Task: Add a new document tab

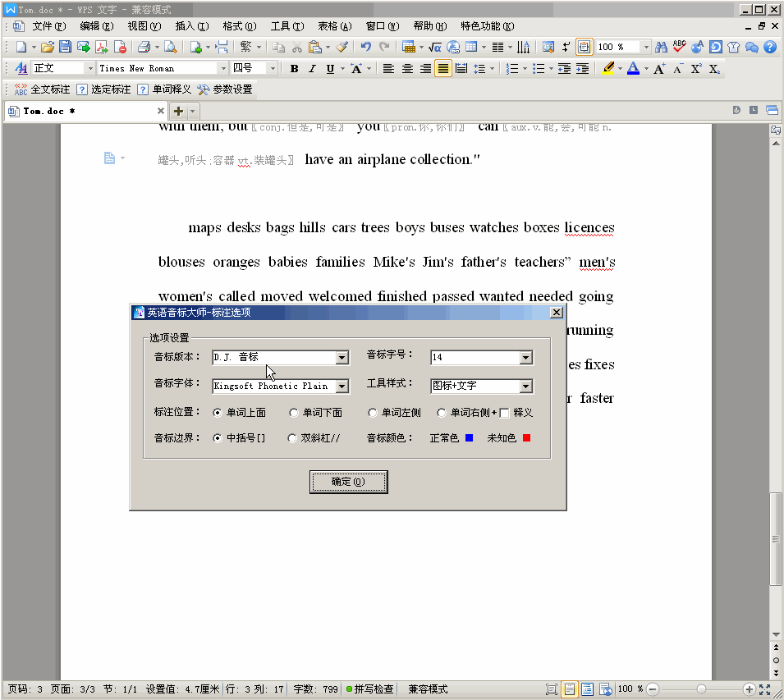Action: (178, 111)
